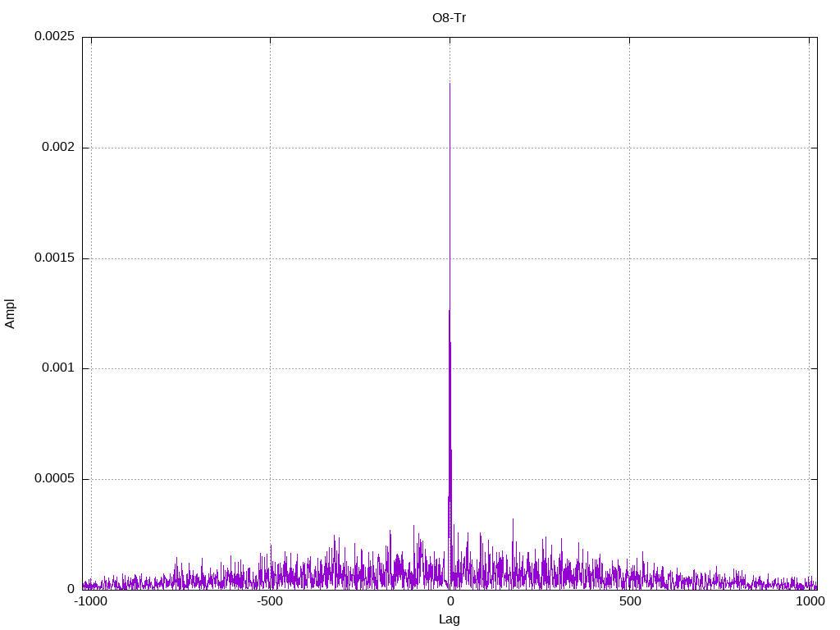Click the grid intersection at lag 500, 0.002
The width and height of the screenshot is (840, 630).
629,148
